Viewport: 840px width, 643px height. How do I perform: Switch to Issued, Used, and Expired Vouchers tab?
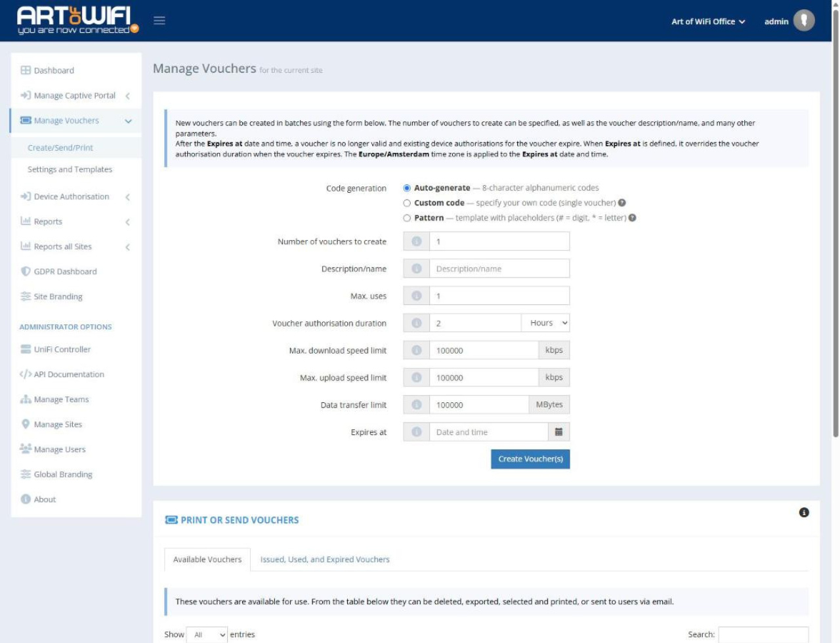(x=325, y=560)
